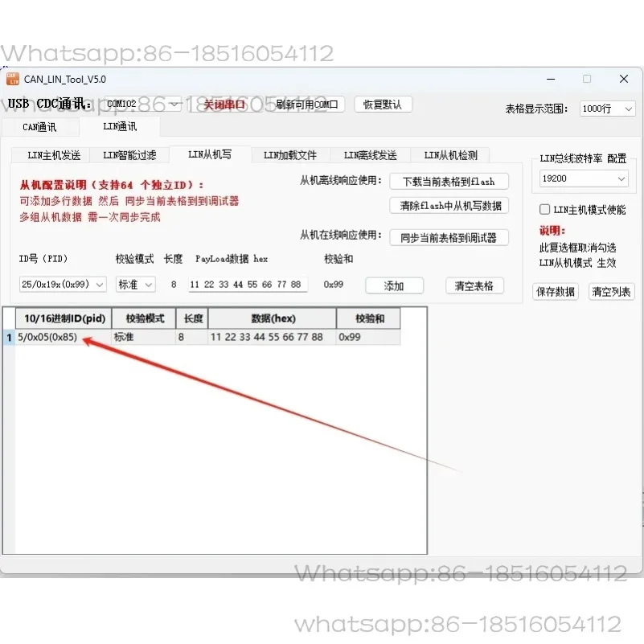Click the 10/16进制ID(pid) column header

[64, 318]
